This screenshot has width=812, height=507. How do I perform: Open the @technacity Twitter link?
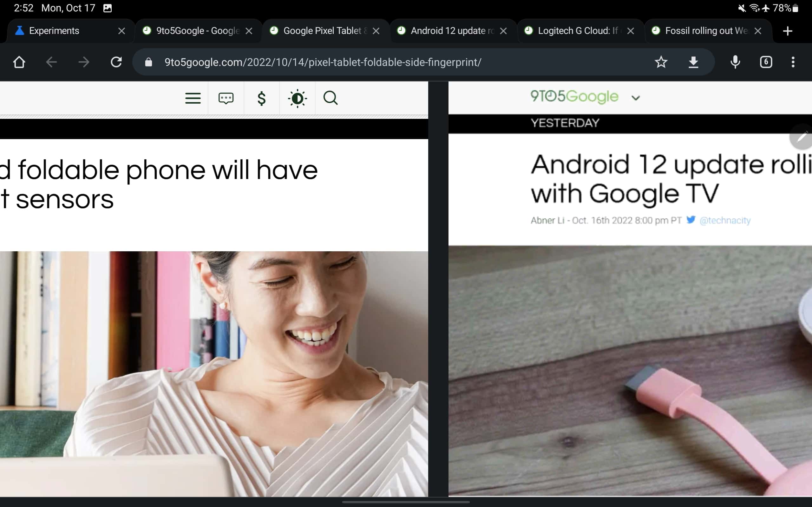tap(725, 220)
